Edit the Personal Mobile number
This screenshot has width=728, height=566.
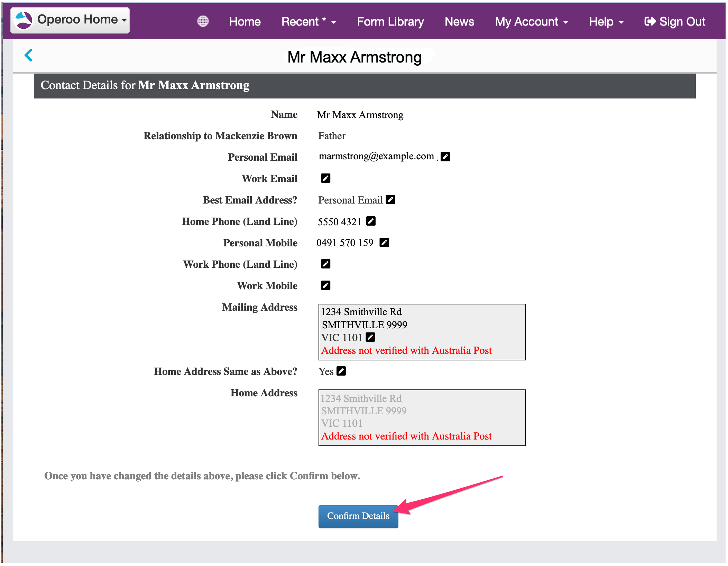(384, 243)
